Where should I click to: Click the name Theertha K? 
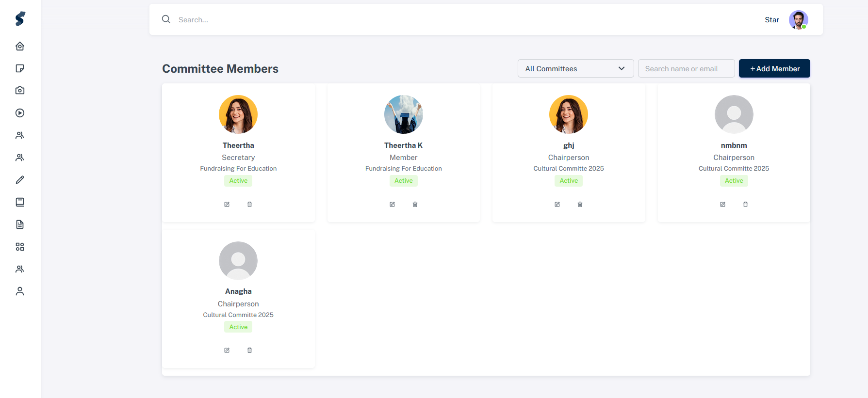pos(404,145)
